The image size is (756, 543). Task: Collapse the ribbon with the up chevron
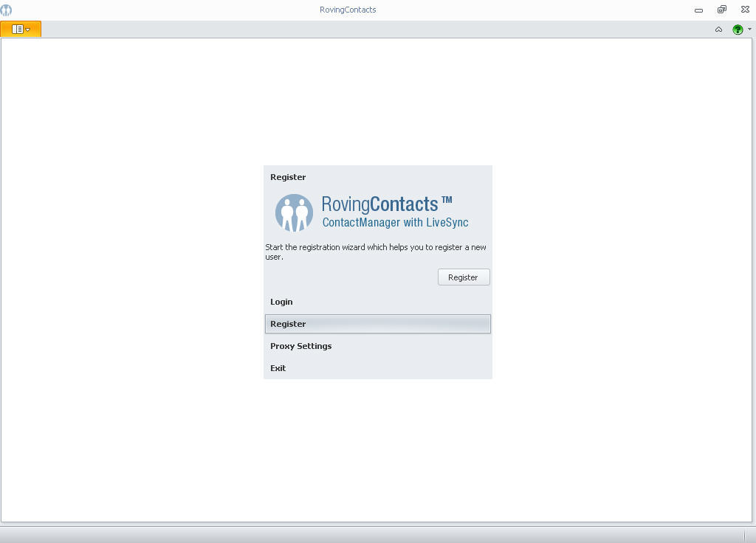pyautogui.click(x=718, y=30)
